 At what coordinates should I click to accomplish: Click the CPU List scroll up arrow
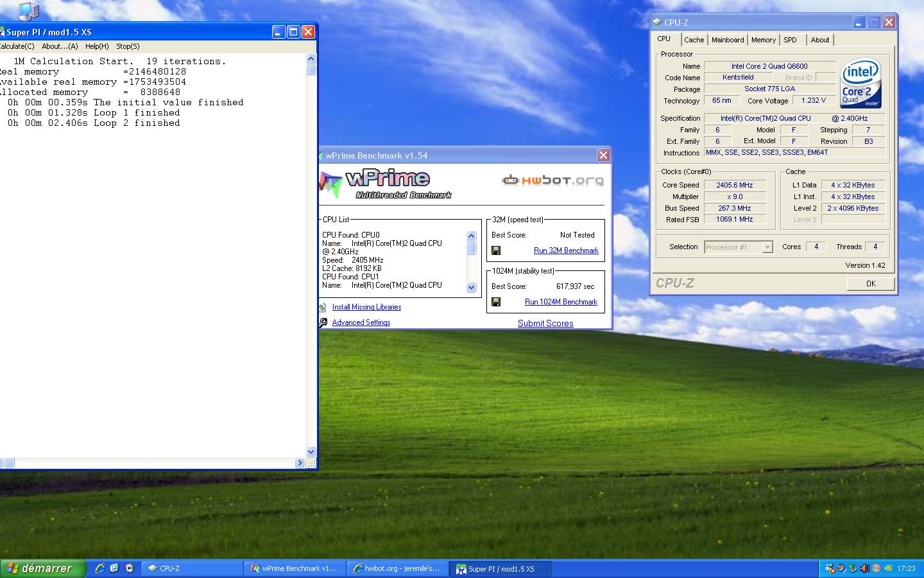(x=472, y=236)
